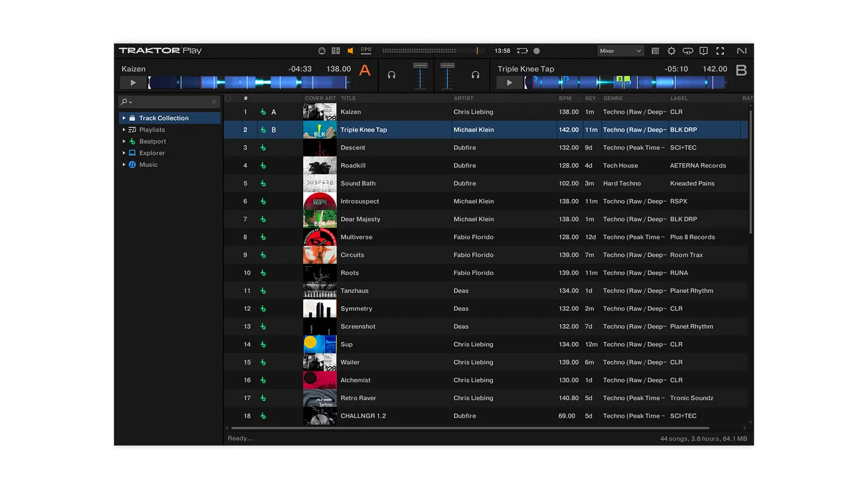The image size is (868, 489).
Task: Expand the Track Collection tree node
Action: tap(124, 118)
